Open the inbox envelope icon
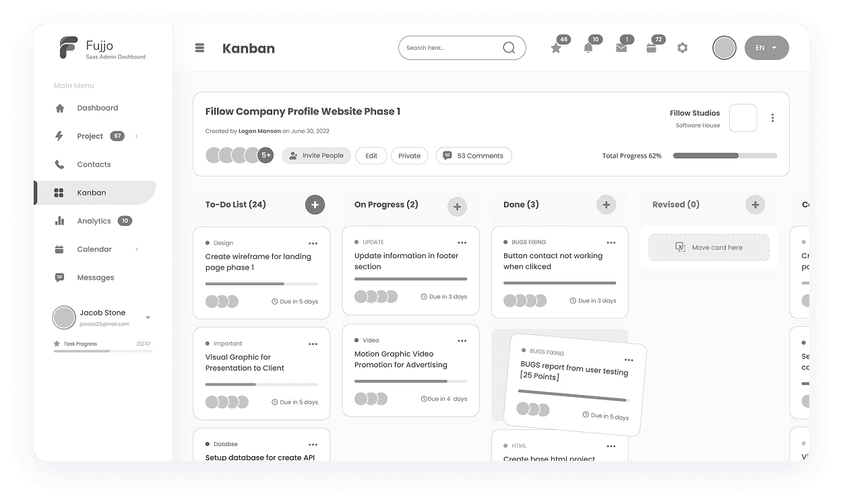The height and width of the screenshot is (504, 843). (x=621, y=47)
